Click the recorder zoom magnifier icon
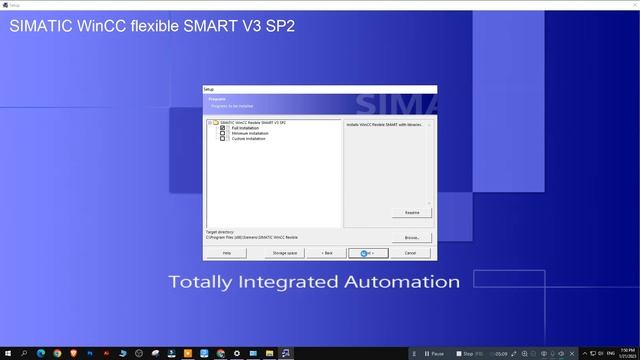 coord(524,354)
